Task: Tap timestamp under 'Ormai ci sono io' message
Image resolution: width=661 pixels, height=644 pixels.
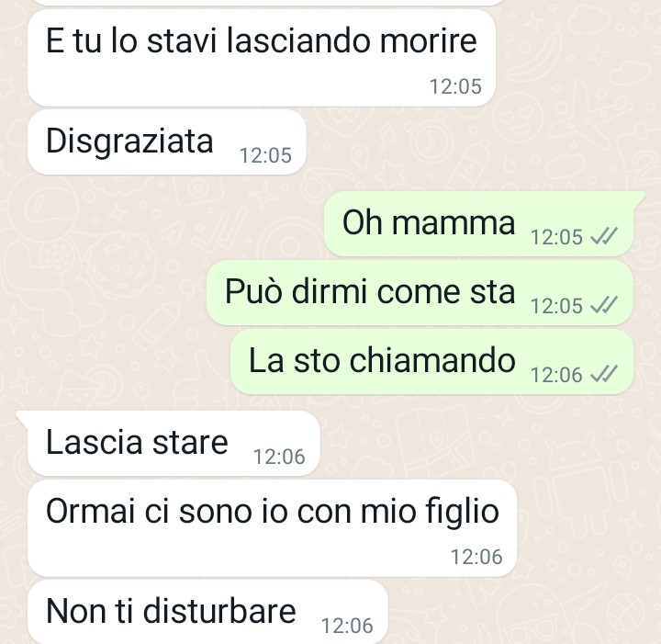Action: [x=476, y=557]
